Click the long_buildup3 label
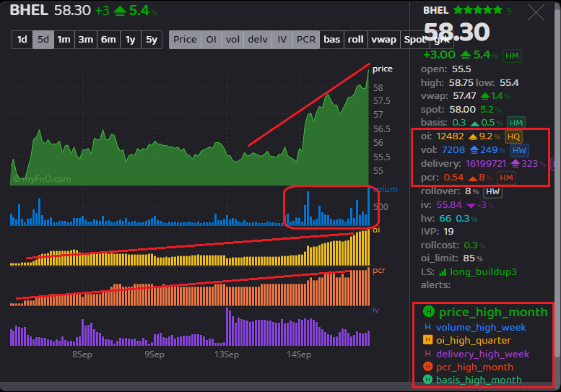This screenshot has height=392, width=561. (483, 272)
